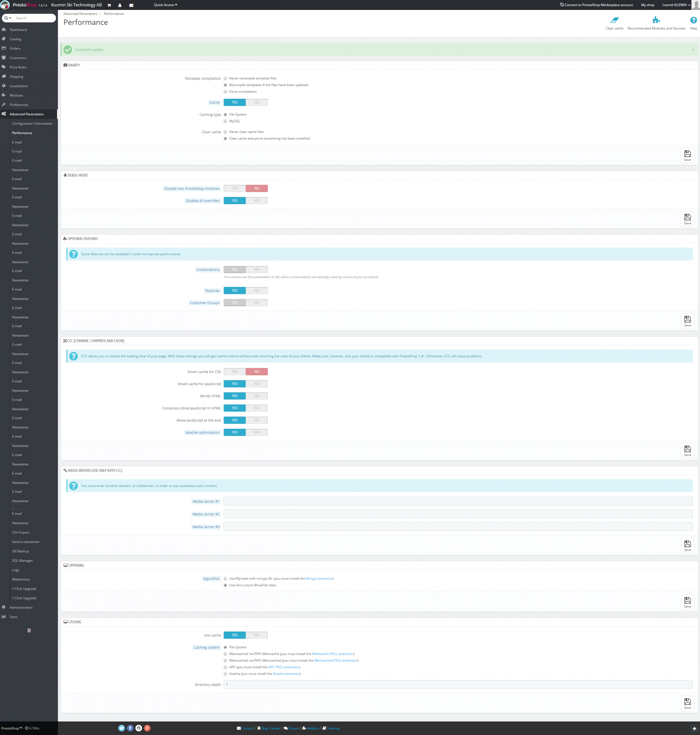Click the envelope messages icon in header

(131, 5)
